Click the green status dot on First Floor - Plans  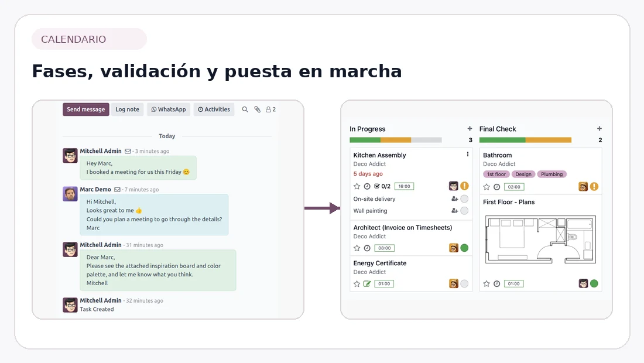[x=594, y=284]
